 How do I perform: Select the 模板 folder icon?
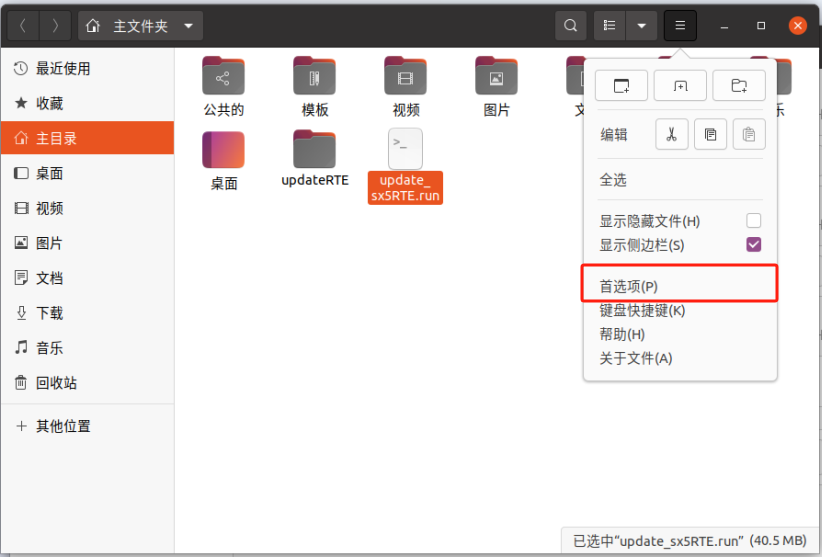(x=315, y=76)
